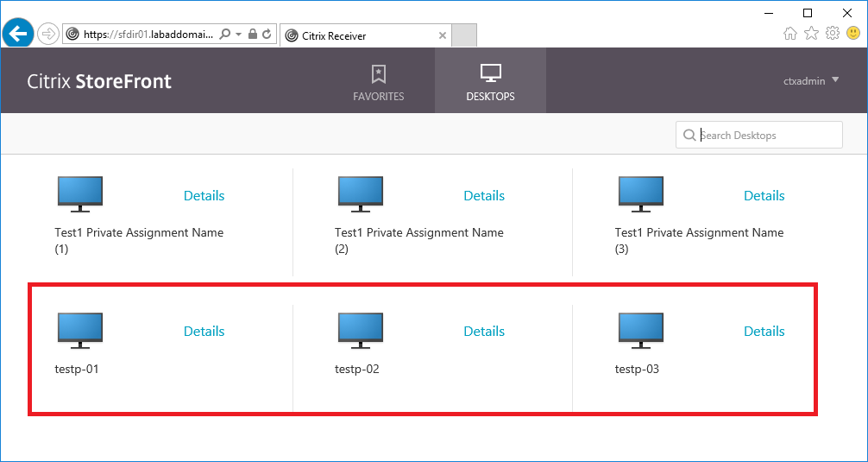Viewport: 868px width, 462px height.
Task: Open Details link for testp-01
Action: (204, 332)
